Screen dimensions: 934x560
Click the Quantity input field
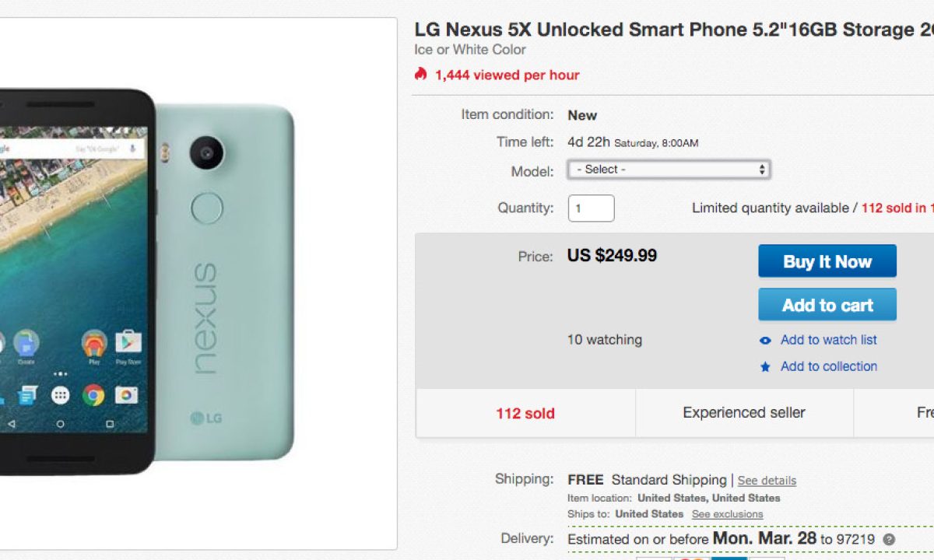(x=591, y=208)
